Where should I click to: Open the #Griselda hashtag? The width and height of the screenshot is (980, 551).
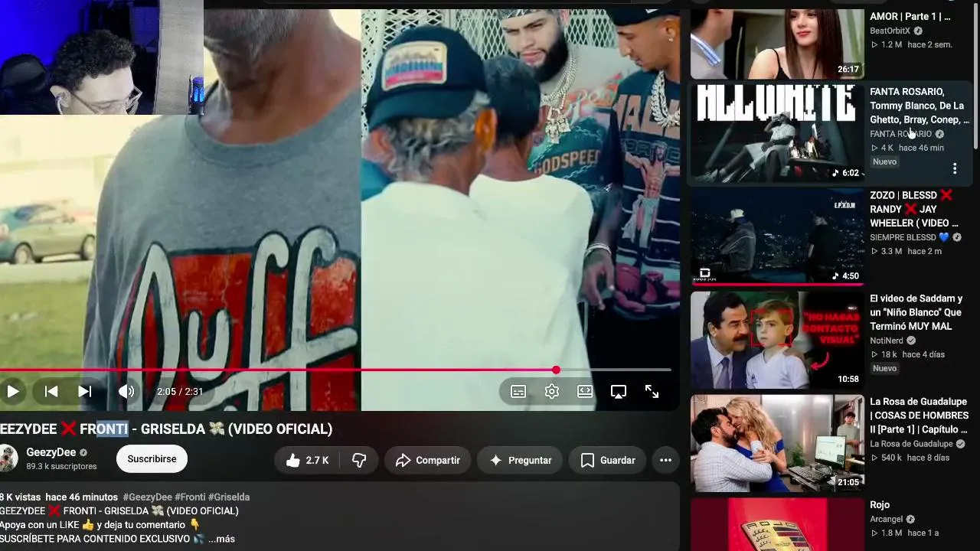point(229,497)
